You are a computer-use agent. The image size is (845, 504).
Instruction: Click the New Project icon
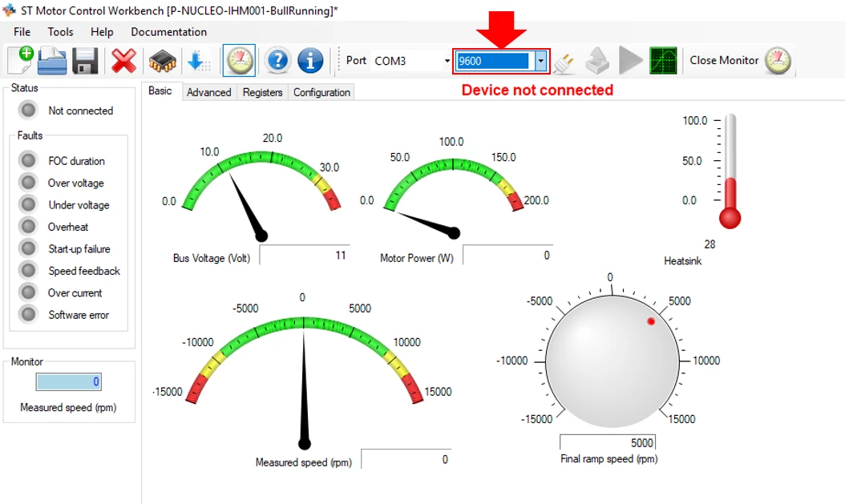21,60
